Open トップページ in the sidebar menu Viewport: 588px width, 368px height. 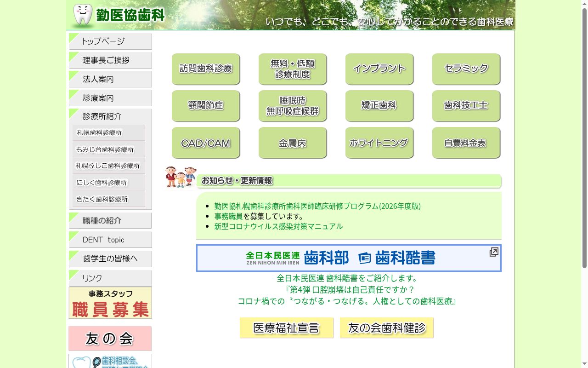[110, 41]
